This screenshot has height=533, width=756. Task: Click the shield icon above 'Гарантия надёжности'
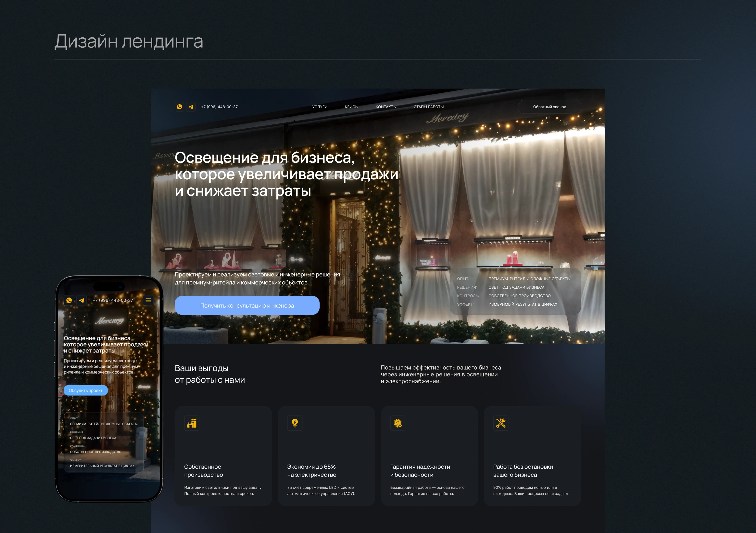click(x=397, y=423)
